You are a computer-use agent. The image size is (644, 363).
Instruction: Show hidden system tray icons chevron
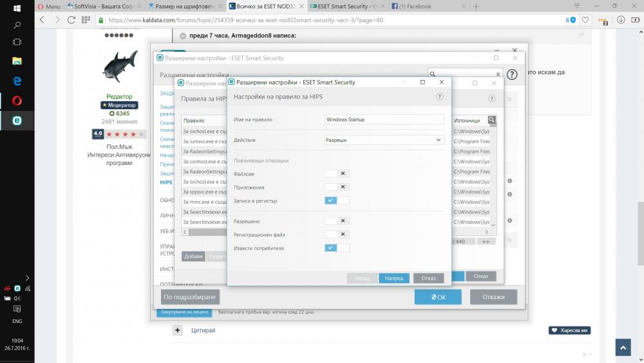pyautogui.click(x=27, y=278)
